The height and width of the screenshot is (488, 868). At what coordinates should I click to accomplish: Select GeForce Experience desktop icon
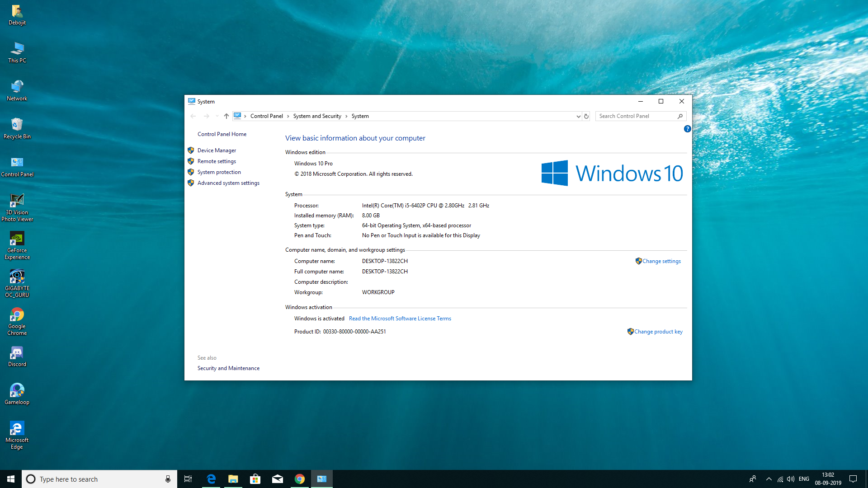pos(17,246)
